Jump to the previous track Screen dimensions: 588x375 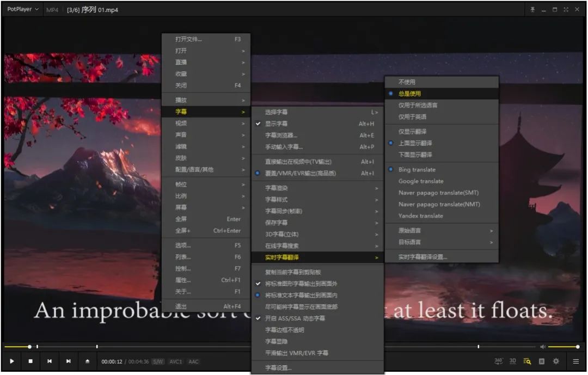click(50, 361)
